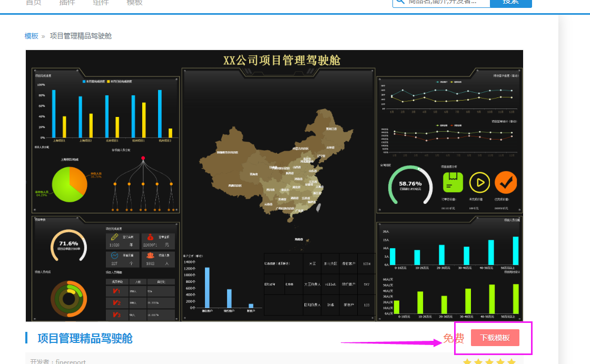The height and width of the screenshot is (364, 590).
Task: Open the 模板 breadcrumb link
Action: click(x=31, y=36)
